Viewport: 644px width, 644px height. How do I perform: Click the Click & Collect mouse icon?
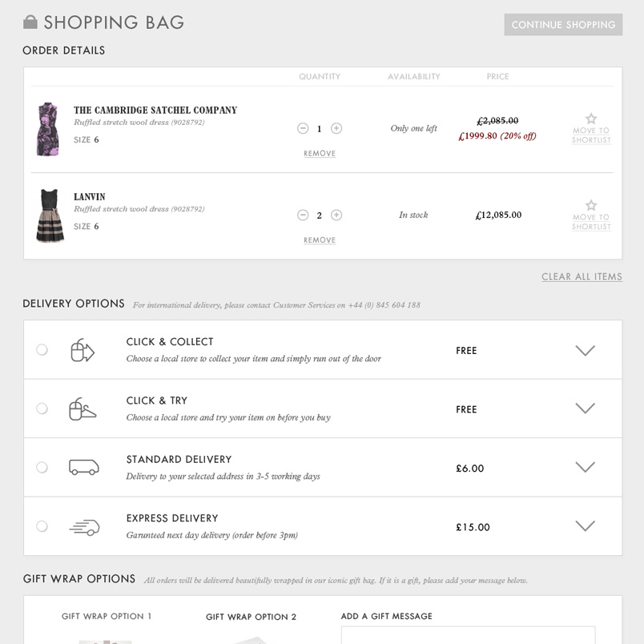83,350
